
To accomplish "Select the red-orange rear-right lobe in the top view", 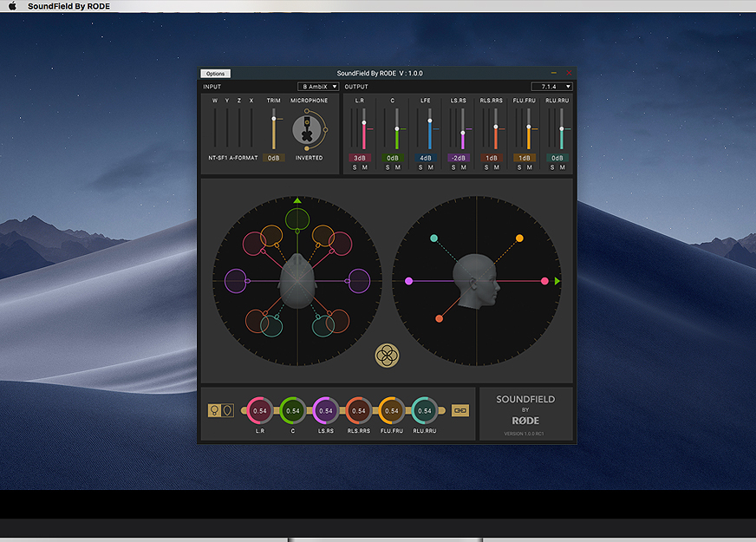I will pyautogui.click(x=338, y=321).
